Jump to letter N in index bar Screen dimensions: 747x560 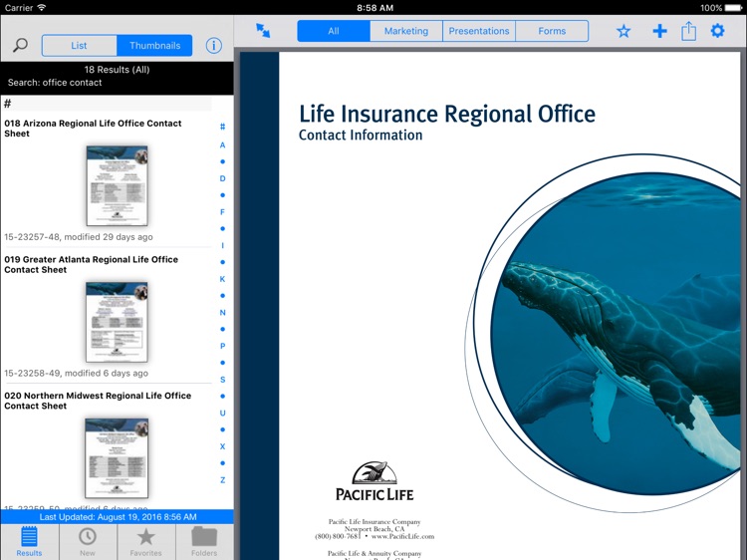(222, 313)
